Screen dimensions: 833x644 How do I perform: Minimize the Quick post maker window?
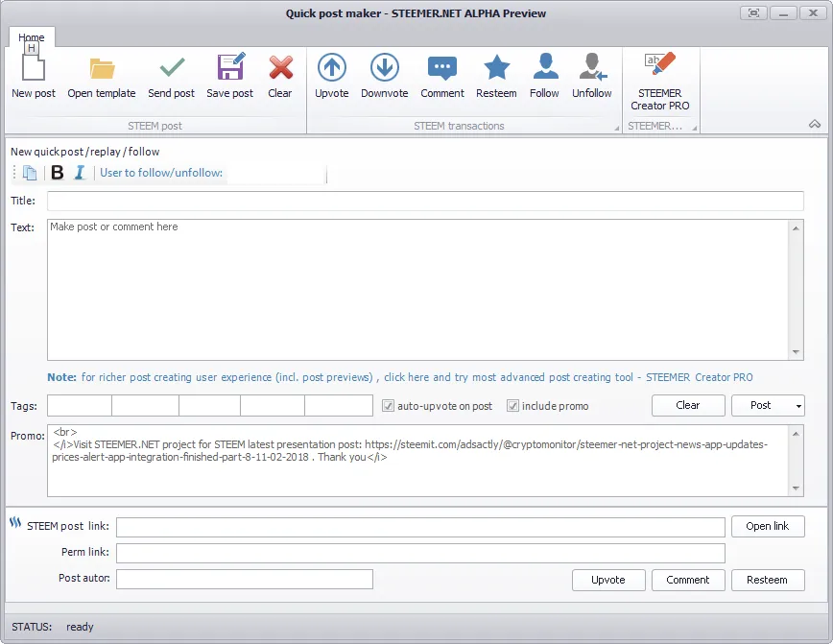pyautogui.click(x=783, y=13)
